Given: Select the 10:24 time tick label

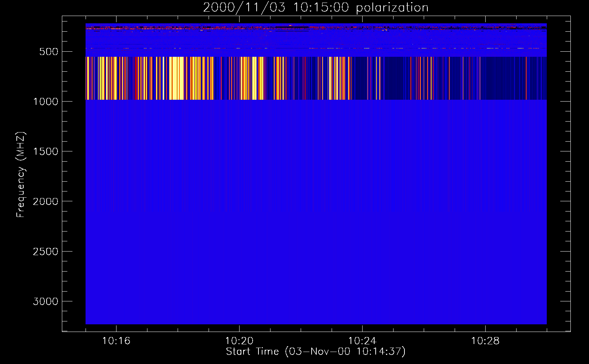Looking at the screenshot, I should tap(362, 341).
